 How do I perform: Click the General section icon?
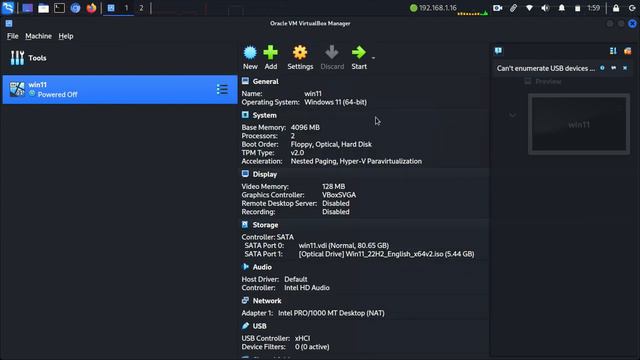click(245, 81)
